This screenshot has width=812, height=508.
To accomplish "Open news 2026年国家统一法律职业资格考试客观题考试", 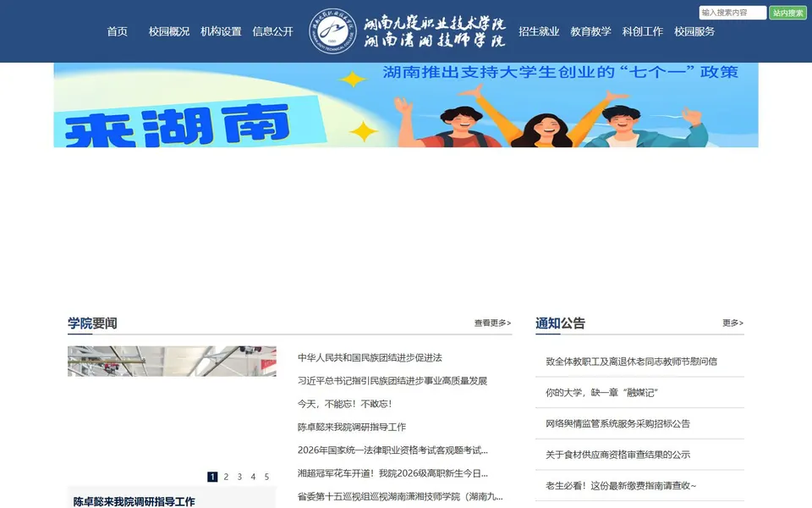I will [392, 450].
